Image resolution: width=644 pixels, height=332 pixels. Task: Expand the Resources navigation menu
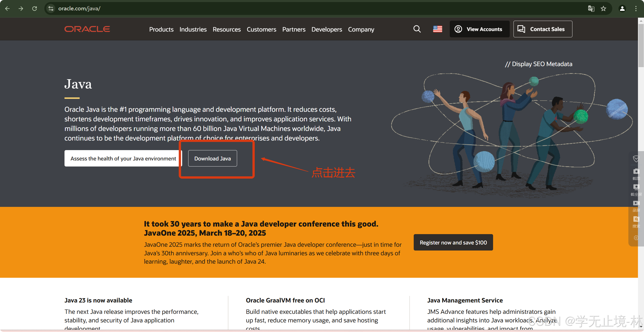[227, 29]
